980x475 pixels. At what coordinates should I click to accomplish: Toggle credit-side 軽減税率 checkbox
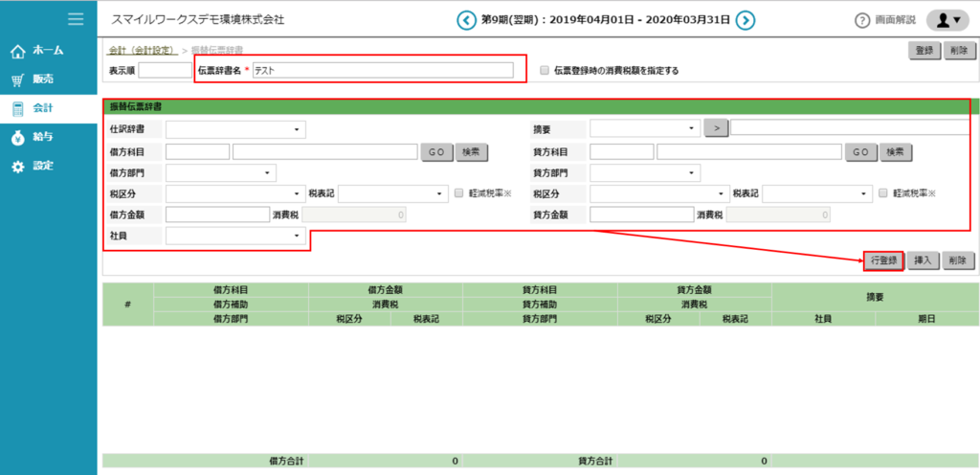883,193
